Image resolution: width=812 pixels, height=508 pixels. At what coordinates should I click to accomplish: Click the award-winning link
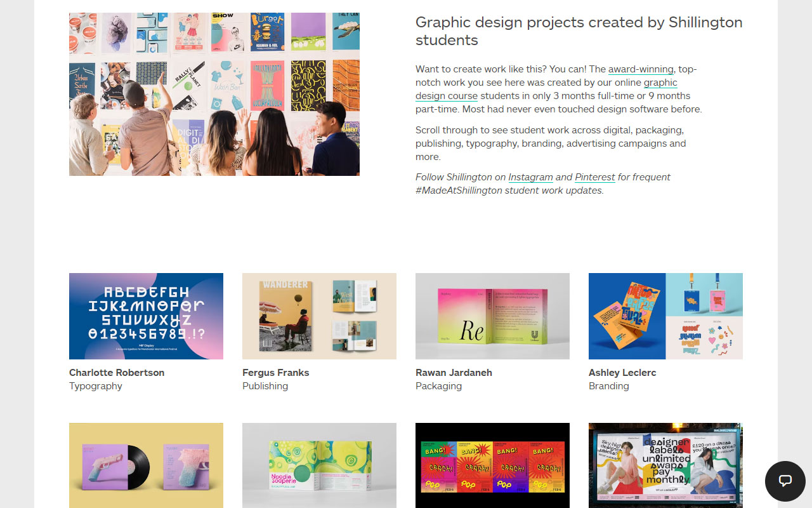641,69
